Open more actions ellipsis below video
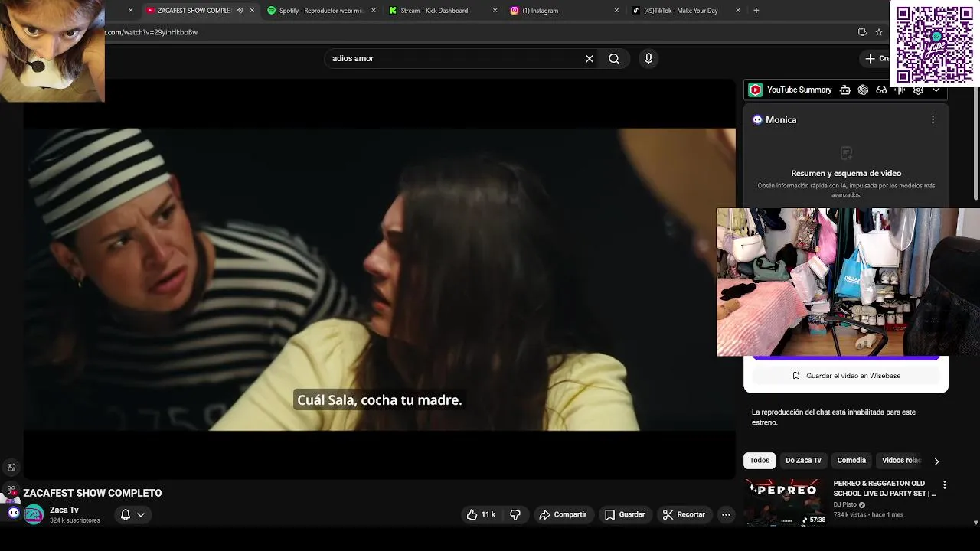This screenshot has height=551, width=980. click(726, 514)
